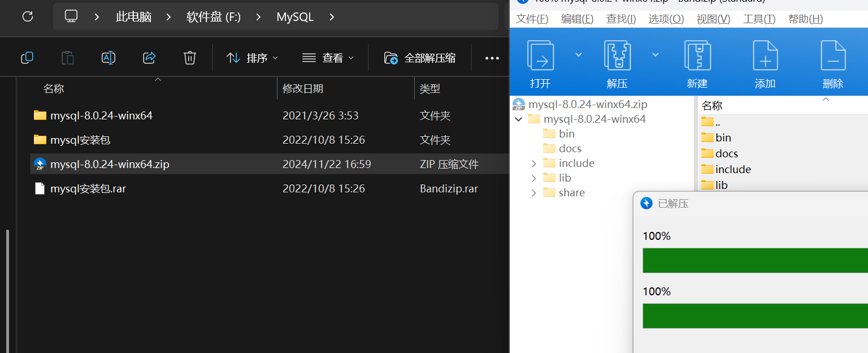Open the 查找(I) menu in Bandizip
The image size is (868, 353).
(621, 19)
